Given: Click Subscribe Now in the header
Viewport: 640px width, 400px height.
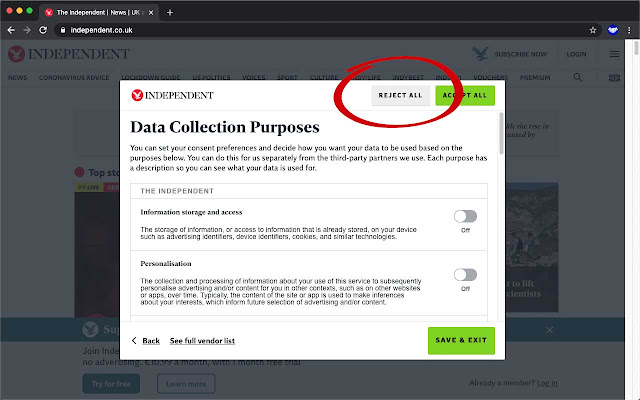Looking at the screenshot, I should 521,54.
